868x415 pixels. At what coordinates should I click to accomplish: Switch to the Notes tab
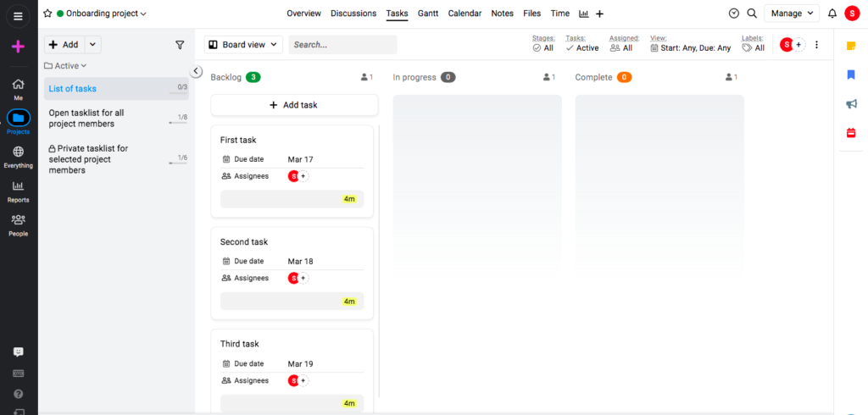point(502,14)
